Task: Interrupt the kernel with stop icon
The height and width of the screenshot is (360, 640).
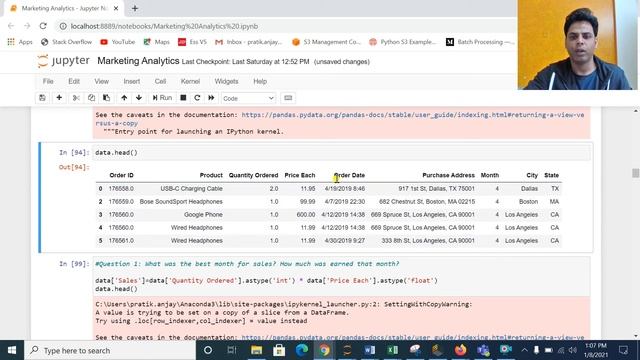Action: 183,98
